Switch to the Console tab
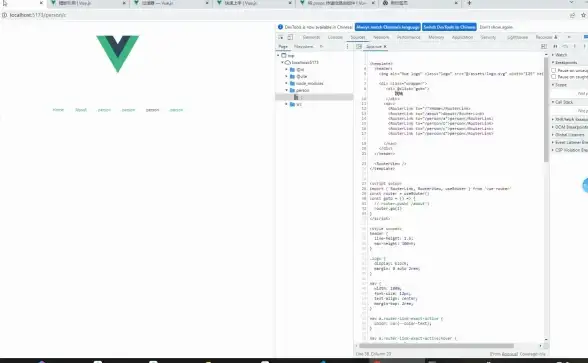The width and height of the screenshot is (588, 363). click(335, 37)
